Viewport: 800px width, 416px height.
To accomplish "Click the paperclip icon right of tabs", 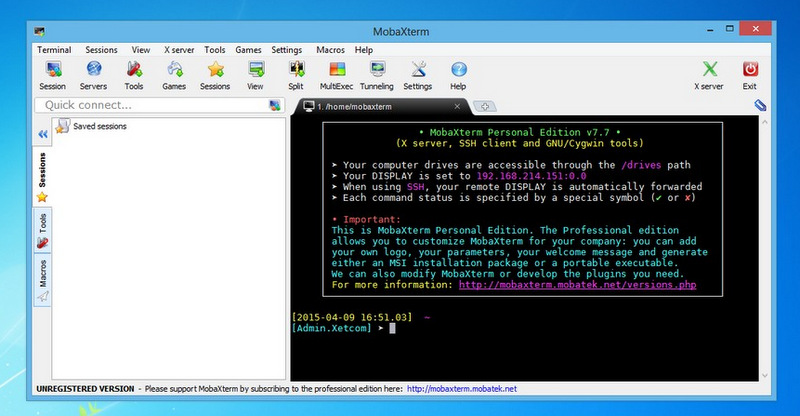I will pyautogui.click(x=760, y=105).
